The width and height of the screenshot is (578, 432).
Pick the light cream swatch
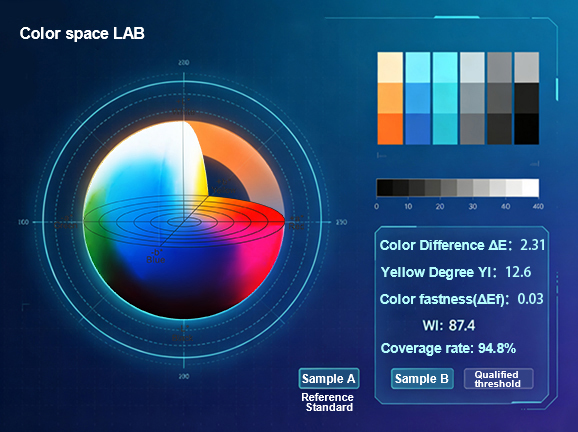[x=390, y=67]
